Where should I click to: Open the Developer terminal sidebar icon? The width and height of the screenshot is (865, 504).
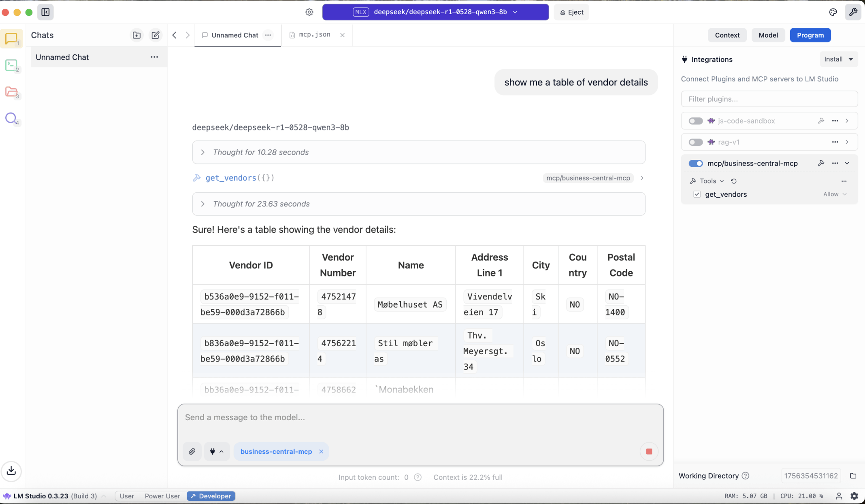11,65
